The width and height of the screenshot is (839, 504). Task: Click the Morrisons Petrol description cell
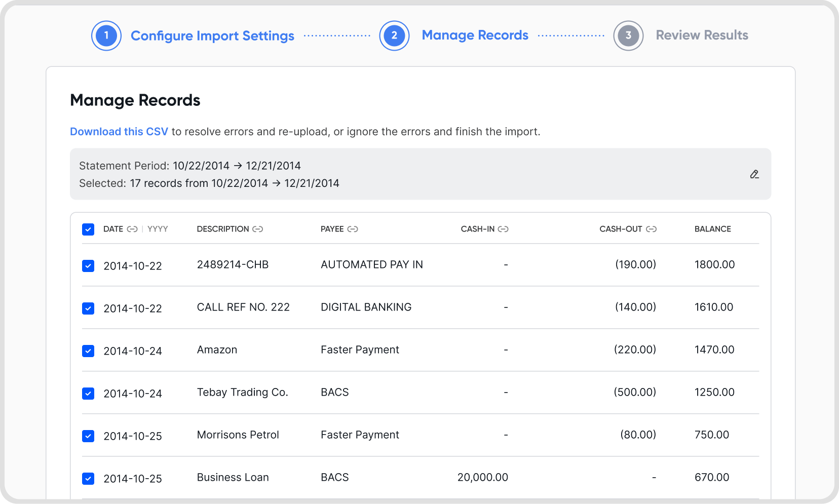(238, 435)
